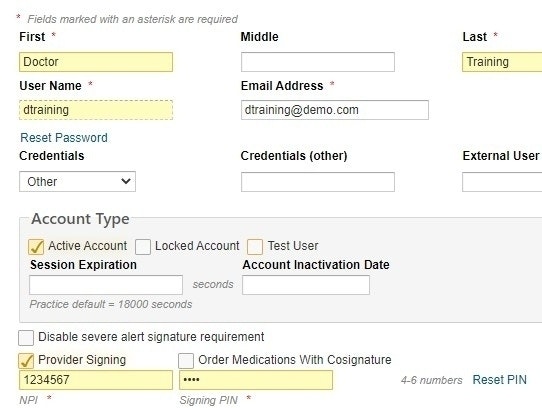Click the External User input field
Screen dimensions: 542x408
502,182
